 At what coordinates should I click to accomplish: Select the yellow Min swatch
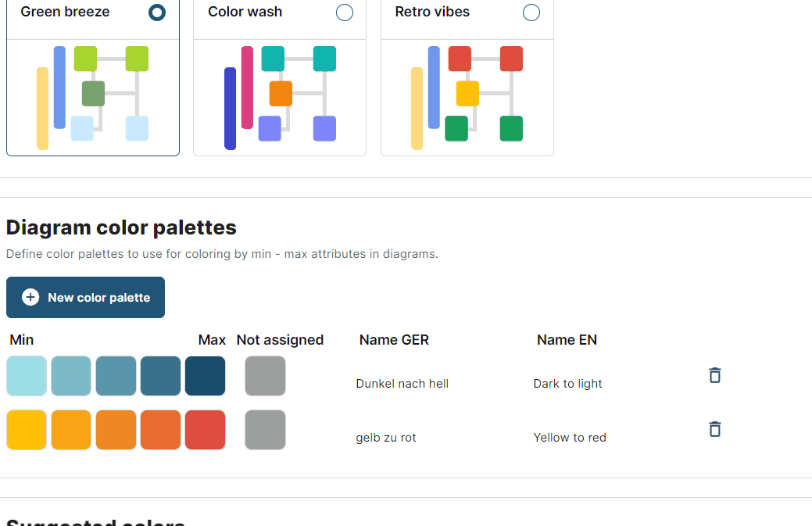[x=26, y=429]
